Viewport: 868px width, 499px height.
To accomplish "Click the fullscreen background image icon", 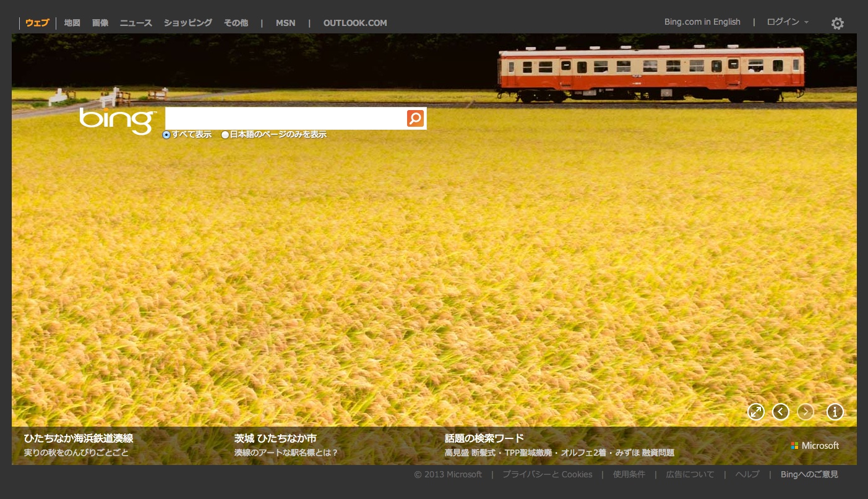I will (x=755, y=412).
